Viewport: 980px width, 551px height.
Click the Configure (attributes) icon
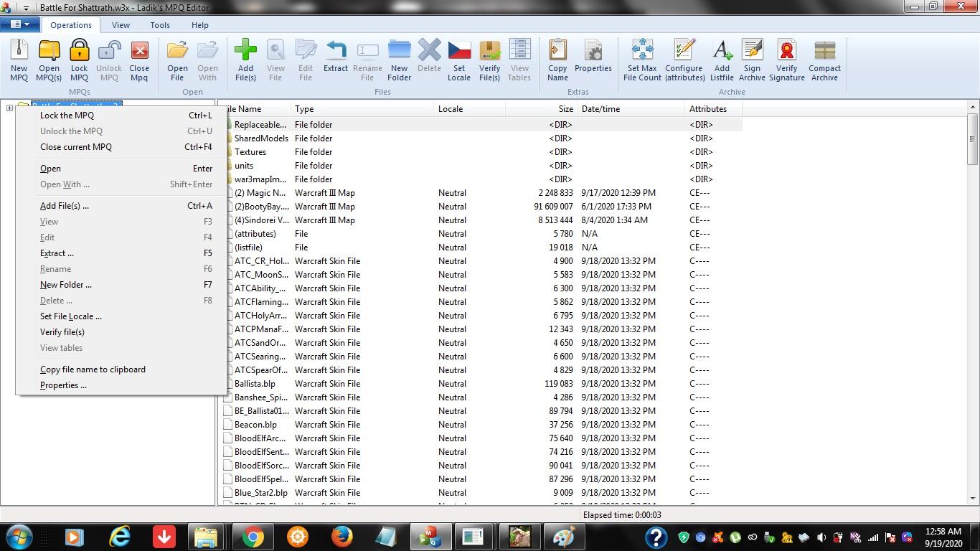[x=684, y=60]
